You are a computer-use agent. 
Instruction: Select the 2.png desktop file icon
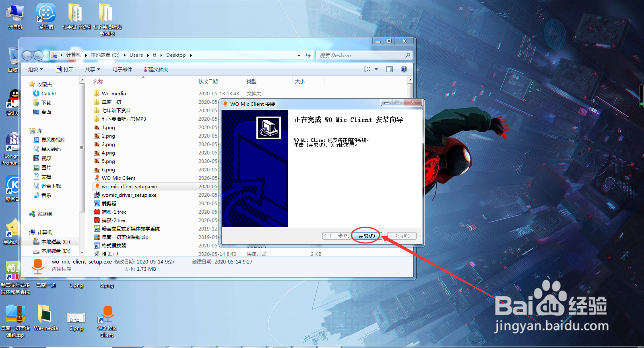(x=76, y=321)
